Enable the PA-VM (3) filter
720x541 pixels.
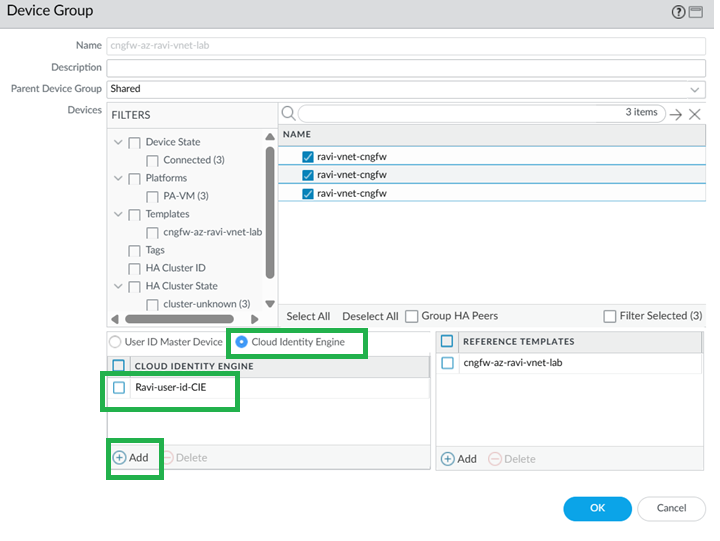(152, 197)
